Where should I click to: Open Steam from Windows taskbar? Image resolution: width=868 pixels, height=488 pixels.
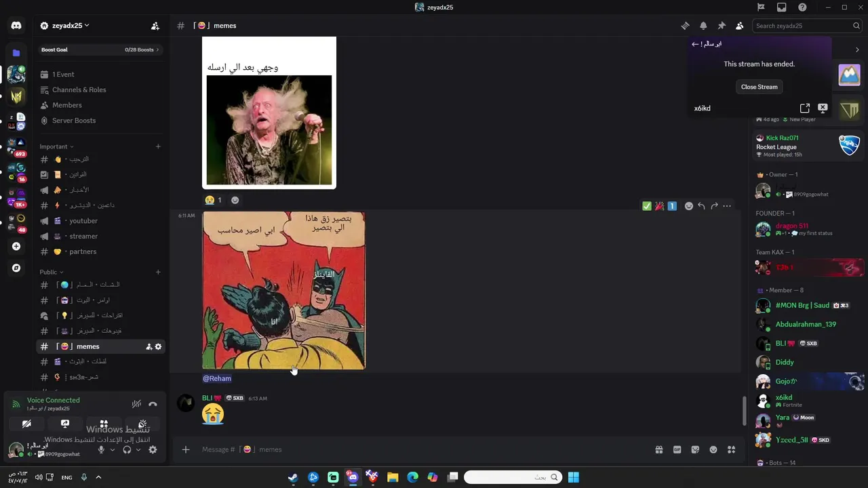click(293, 477)
